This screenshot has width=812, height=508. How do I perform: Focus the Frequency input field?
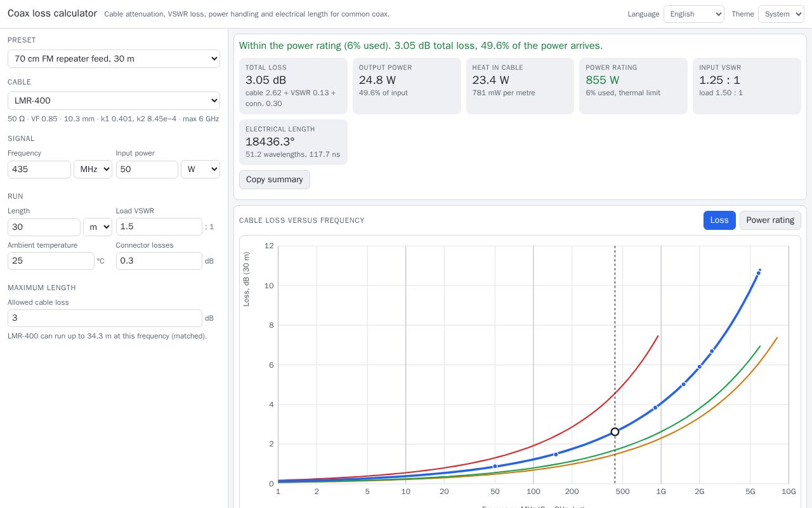pyautogui.click(x=39, y=169)
